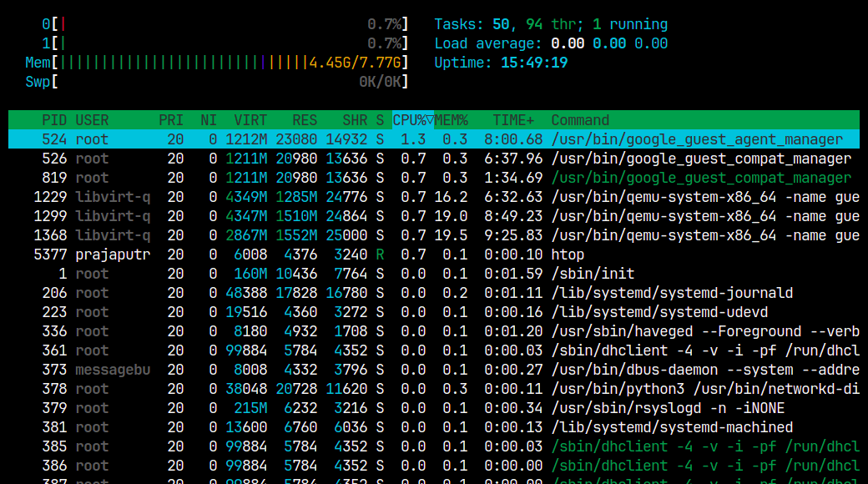Select the google_guest_agent_manager process row

pyautogui.click(x=434, y=139)
